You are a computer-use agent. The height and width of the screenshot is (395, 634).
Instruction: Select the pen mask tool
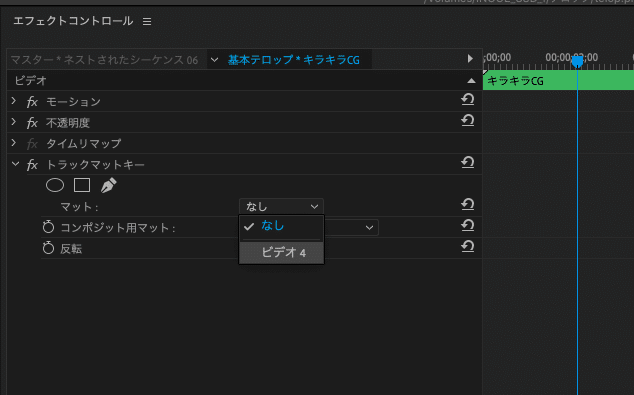(x=108, y=186)
